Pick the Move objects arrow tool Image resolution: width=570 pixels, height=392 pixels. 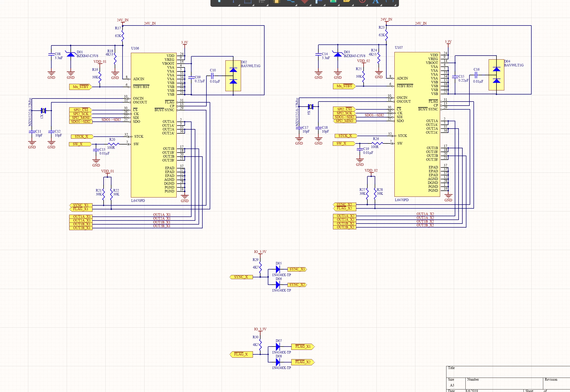pyautogui.click(x=234, y=2)
